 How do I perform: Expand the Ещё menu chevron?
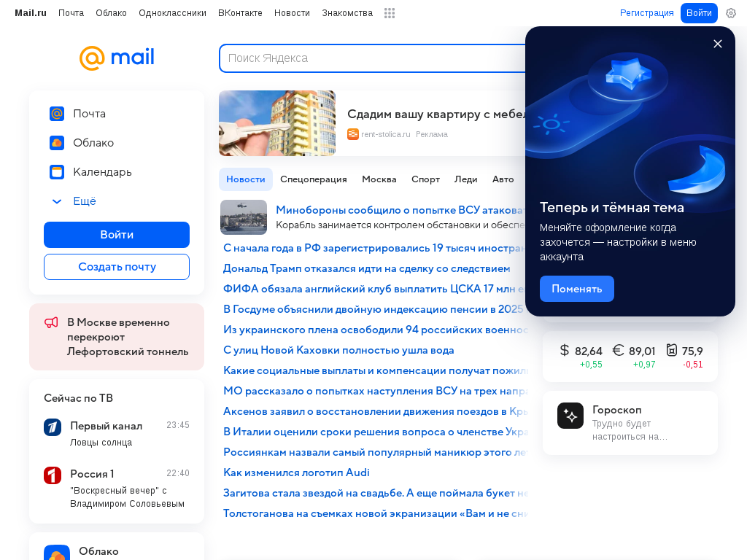tap(57, 201)
